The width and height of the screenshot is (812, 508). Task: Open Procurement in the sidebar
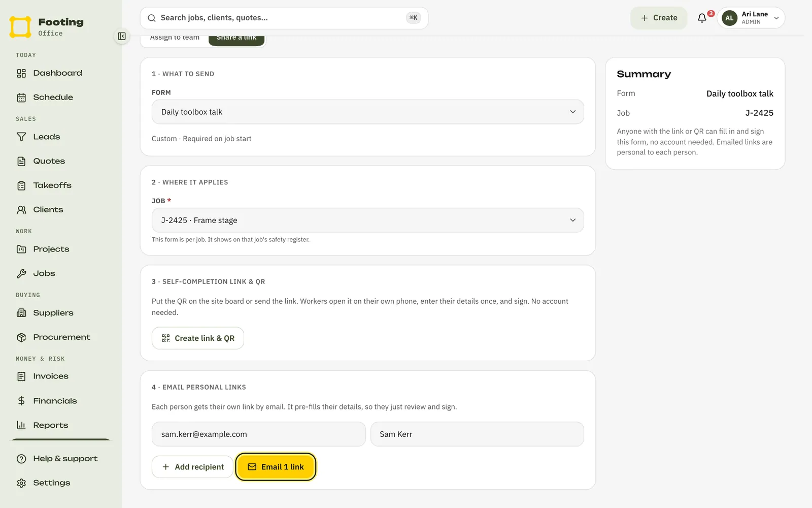(x=61, y=337)
